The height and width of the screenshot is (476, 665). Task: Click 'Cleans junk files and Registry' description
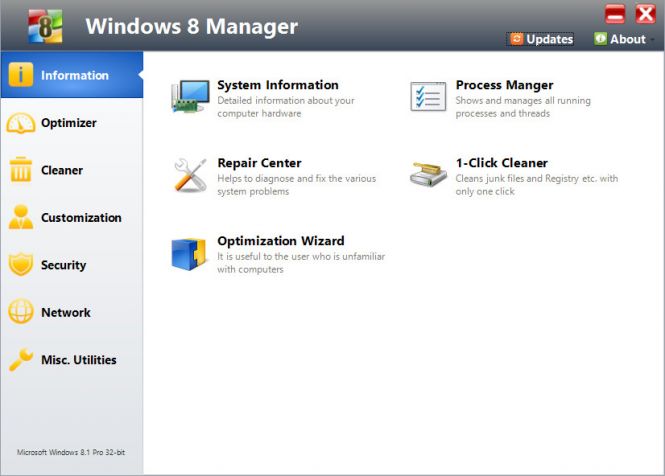(536, 185)
